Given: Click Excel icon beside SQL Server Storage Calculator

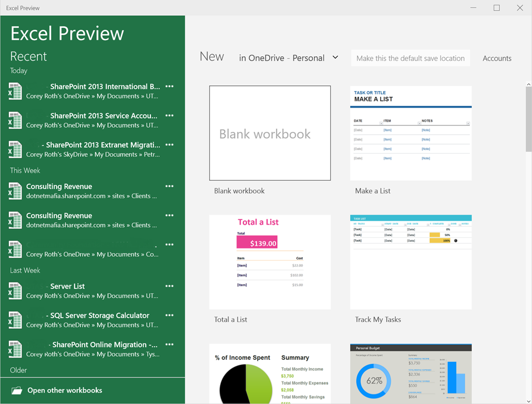Looking at the screenshot, I should pyautogui.click(x=15, y=320).
